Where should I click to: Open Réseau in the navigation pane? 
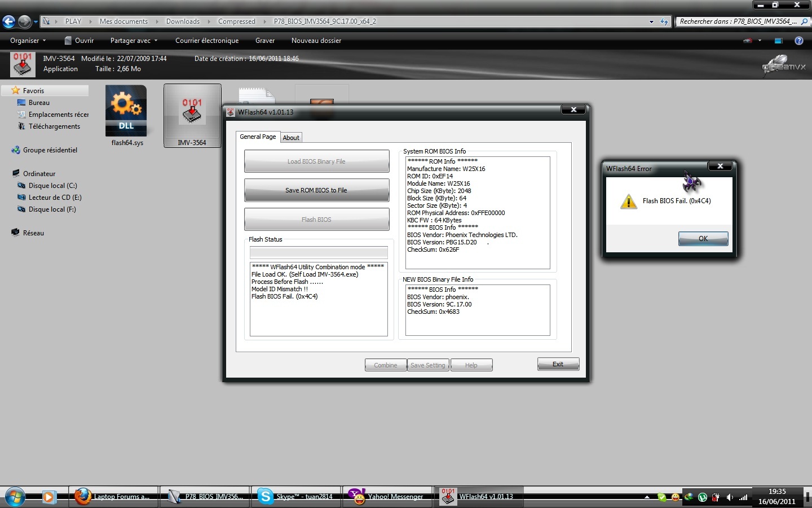coord(33,233)
